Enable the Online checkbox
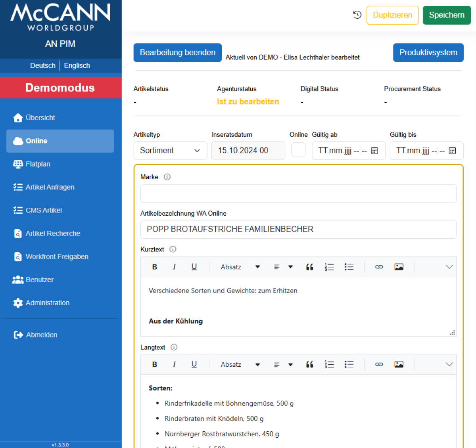 298,150
